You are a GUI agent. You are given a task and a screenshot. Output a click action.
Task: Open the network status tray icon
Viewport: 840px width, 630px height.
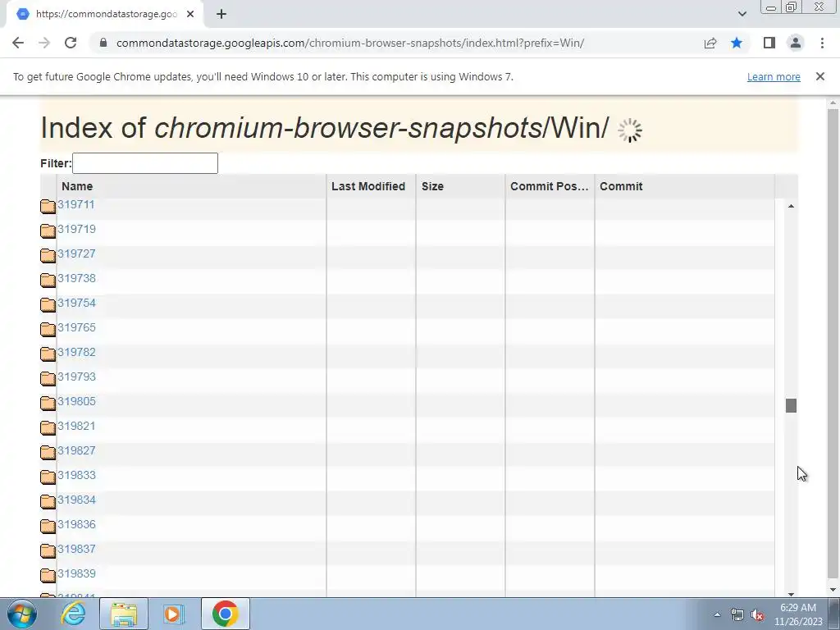(737, 614)
